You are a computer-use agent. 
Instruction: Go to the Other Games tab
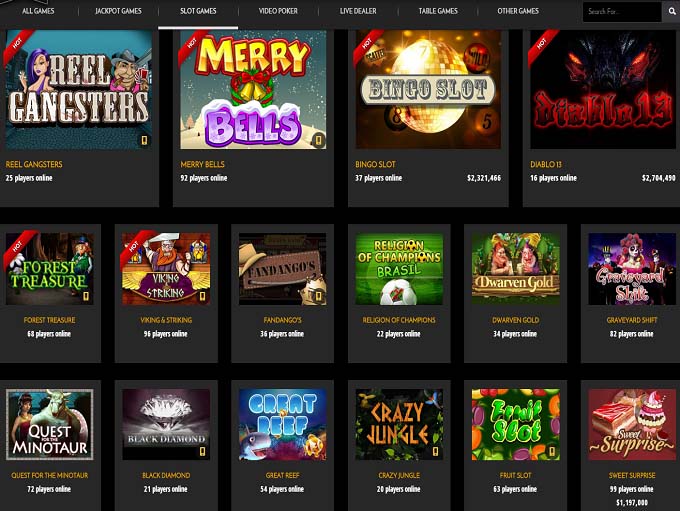click(518, 11)
